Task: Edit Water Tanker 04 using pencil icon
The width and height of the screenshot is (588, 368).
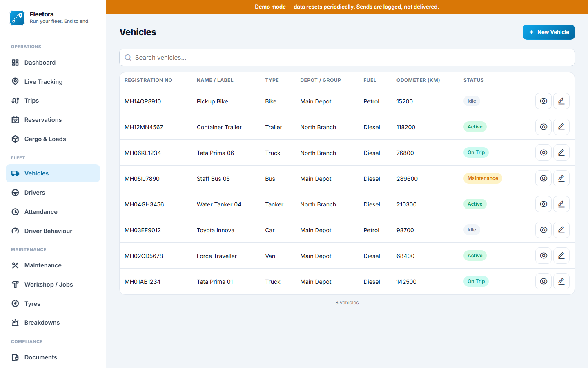Action: [x=561, y=204]
